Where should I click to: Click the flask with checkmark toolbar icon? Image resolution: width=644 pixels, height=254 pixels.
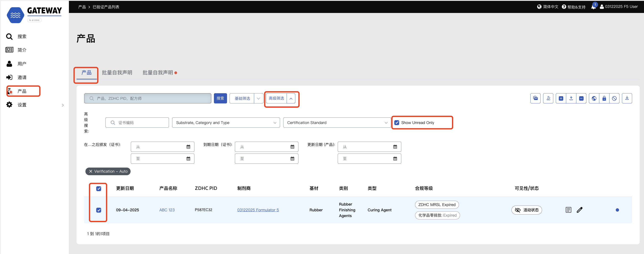[x=548, y=99]
